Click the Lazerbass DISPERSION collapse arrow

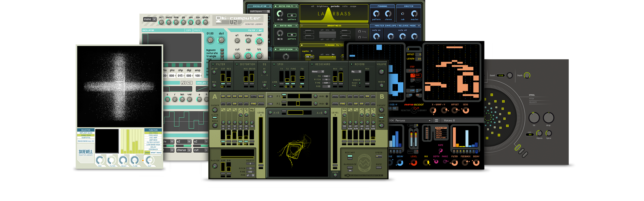[296, 49]
